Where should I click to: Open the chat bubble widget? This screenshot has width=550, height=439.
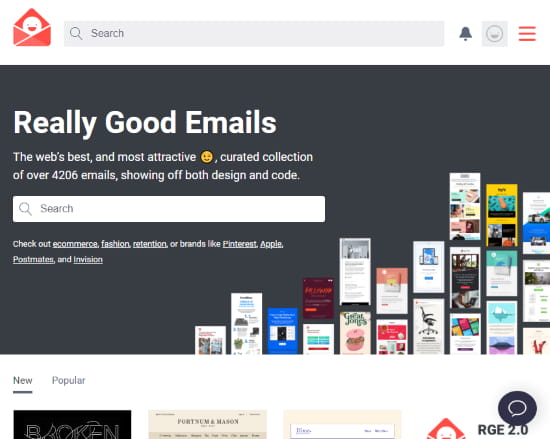(x=517, y=408)
